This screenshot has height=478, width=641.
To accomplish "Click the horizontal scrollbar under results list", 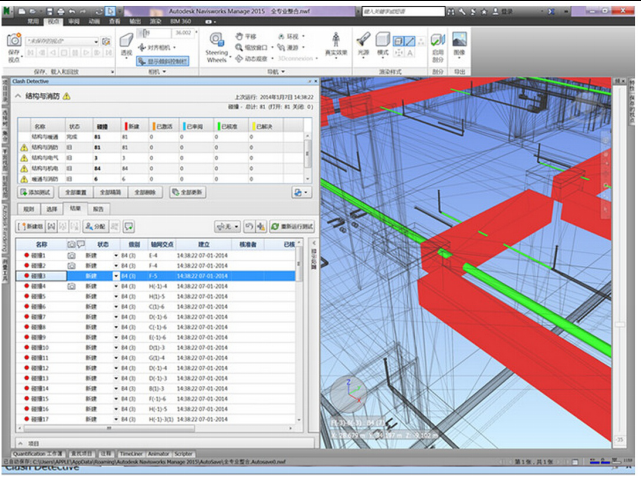I will [108, 429].
